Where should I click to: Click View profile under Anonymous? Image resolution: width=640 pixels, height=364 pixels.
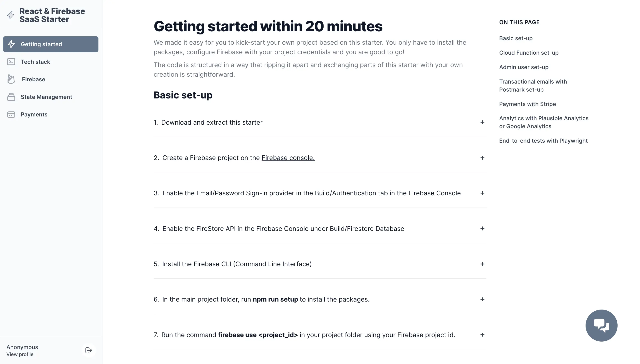(20, 354)
